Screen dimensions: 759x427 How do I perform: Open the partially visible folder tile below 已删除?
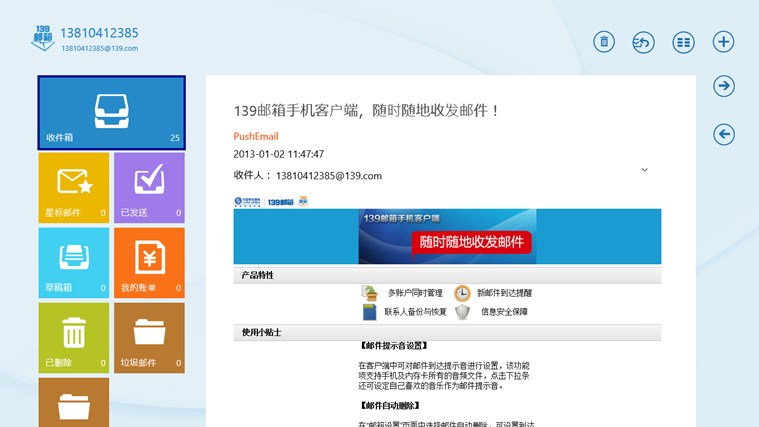[x=74, y=403]
